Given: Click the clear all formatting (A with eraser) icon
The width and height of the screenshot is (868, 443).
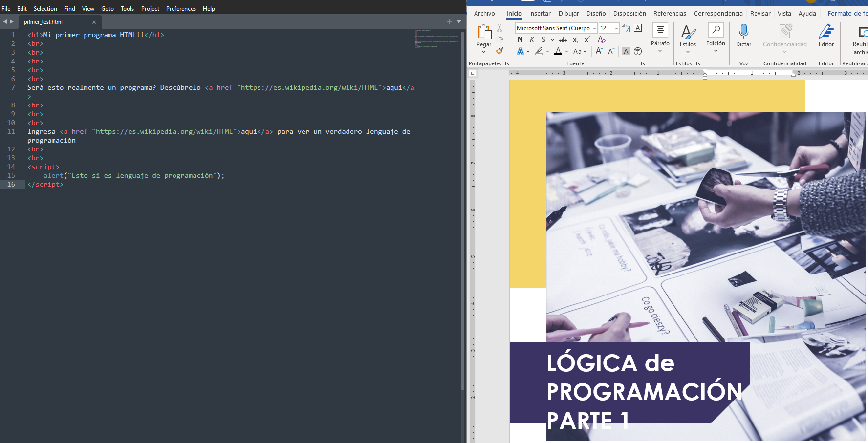Looking at the screenshot, I should (601, 40).
